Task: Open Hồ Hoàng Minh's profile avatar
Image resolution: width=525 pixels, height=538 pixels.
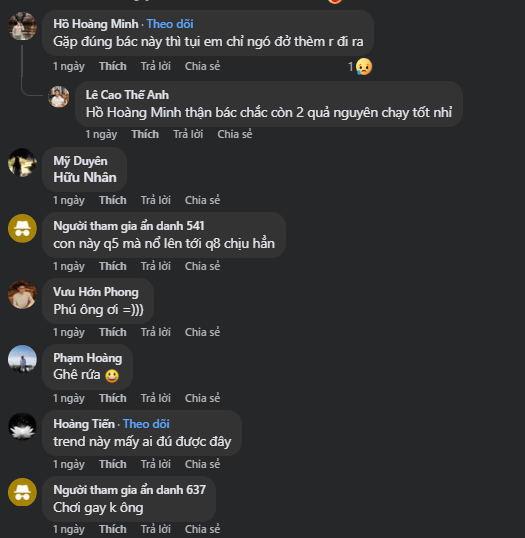Action: coord(22,26)
